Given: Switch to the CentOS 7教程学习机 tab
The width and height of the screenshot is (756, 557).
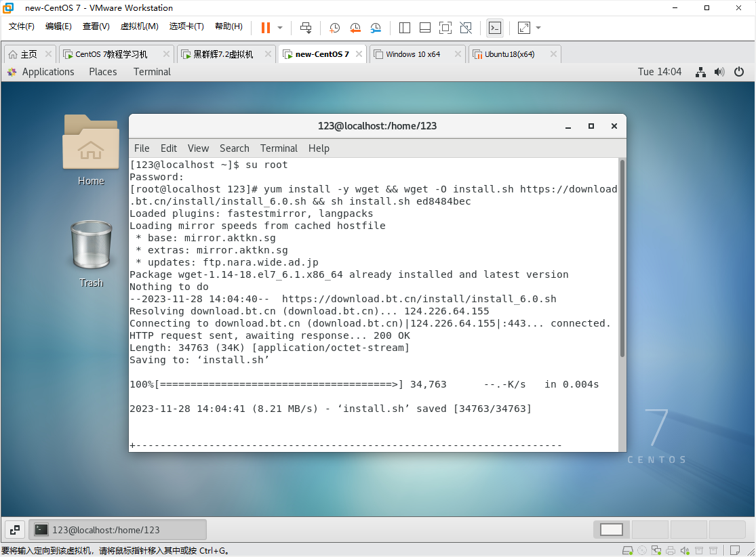Looking at the screenshot, I should tap(111, 54).
